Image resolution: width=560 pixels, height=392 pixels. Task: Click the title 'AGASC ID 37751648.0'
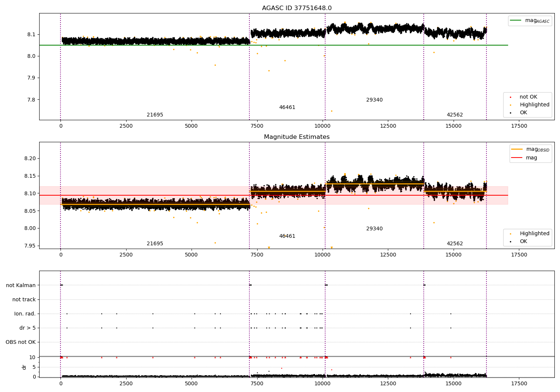click(x=297, y=8)
